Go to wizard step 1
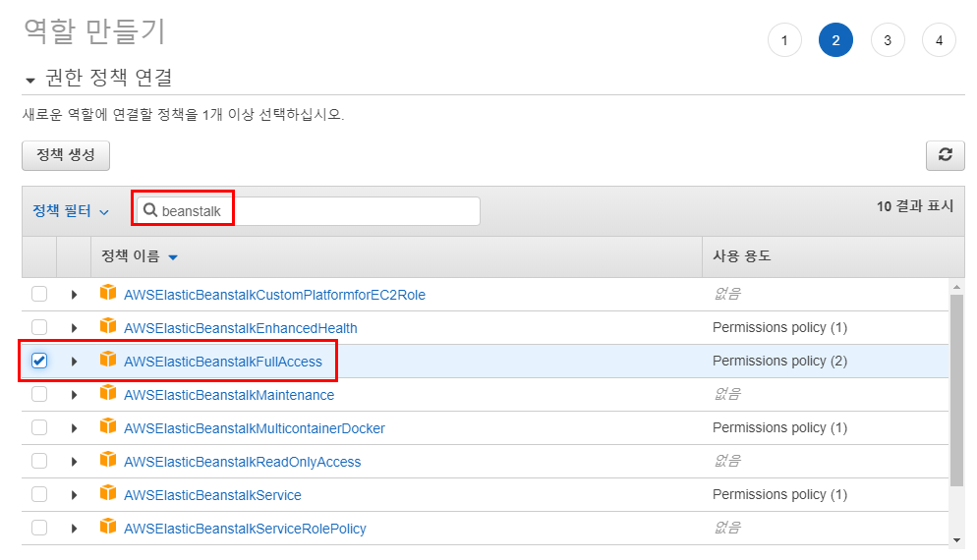 784,40
